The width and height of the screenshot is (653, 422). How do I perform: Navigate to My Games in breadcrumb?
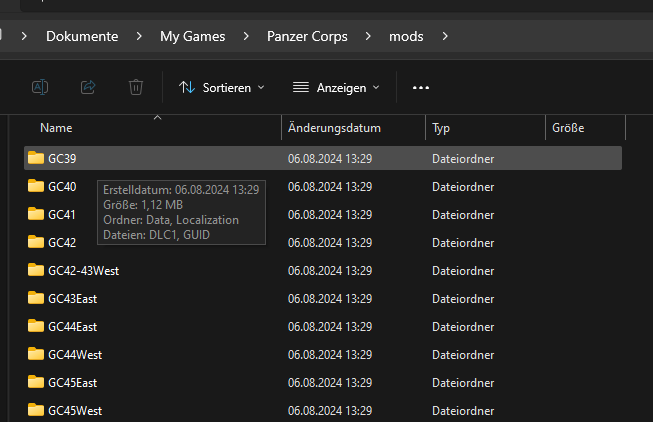[x=192, y=36]
